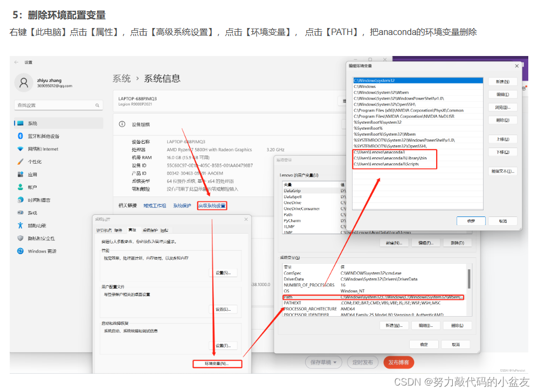
Task: Click 编辑(E) in edit environment variable dialog
Action: click(502, 94)
